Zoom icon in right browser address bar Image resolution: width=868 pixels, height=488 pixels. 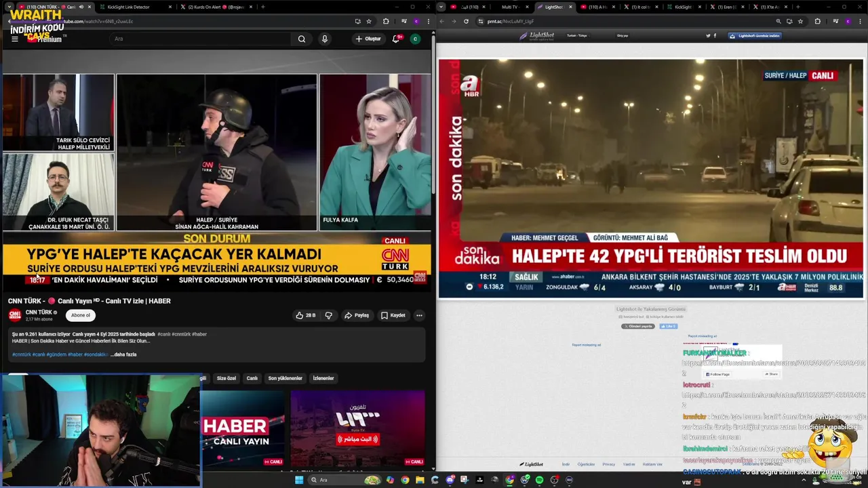point(778,21)
